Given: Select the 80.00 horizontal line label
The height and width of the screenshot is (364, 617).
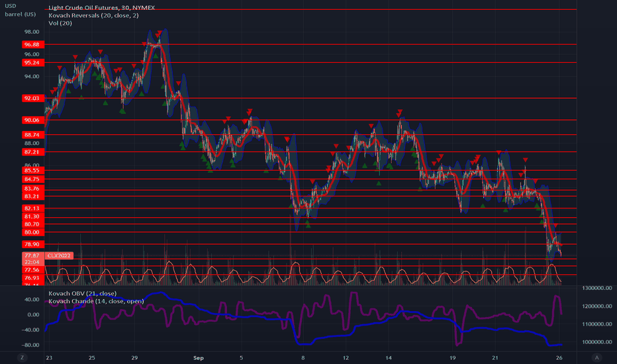Looking at the screenshot, I should [33, 232].
